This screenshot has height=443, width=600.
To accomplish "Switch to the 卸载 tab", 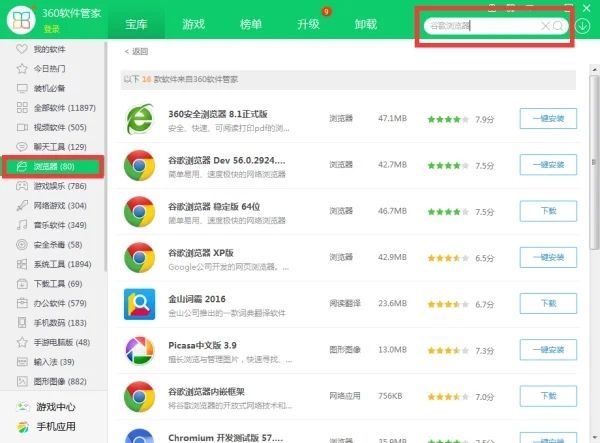I will pos(365,24).
